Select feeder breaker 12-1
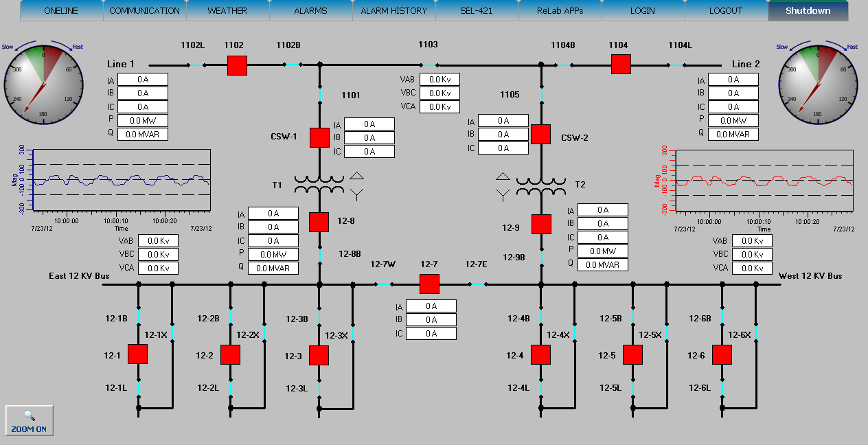The width and height of the screenshot is (868, 445). [138, 354]
